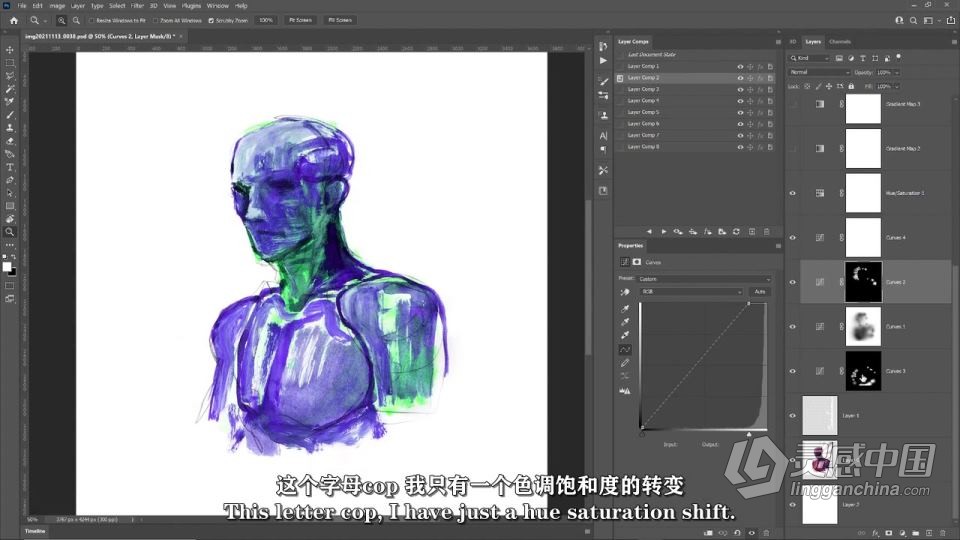
Task: Open the Plugins menu
Action: (x=191, y=6)
